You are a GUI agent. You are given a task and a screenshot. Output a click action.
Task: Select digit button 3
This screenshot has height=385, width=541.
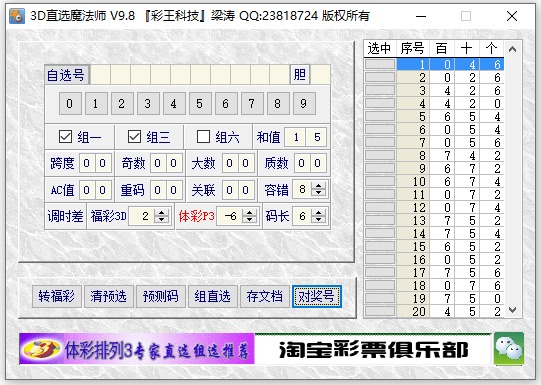click(x=148, y=103)
